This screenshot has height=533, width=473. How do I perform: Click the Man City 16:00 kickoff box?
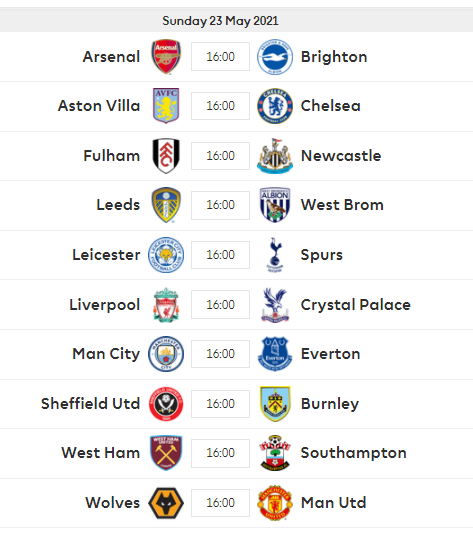click(x=220, y=354)
